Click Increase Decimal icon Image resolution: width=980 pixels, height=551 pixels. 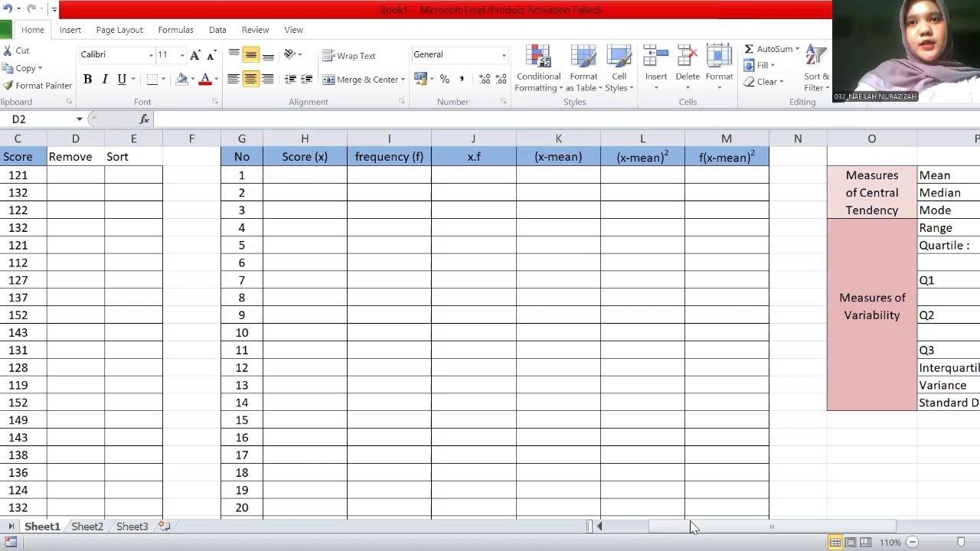coord(484,79)
